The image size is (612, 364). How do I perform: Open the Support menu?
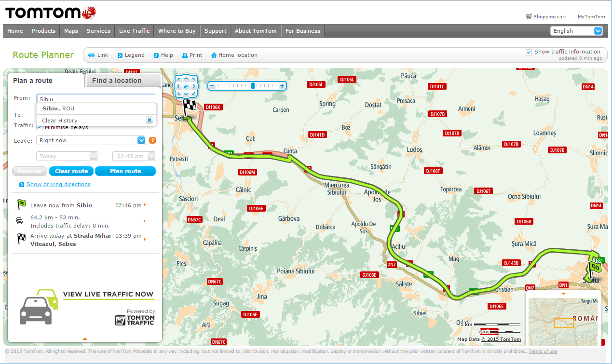tap(215, 31)
